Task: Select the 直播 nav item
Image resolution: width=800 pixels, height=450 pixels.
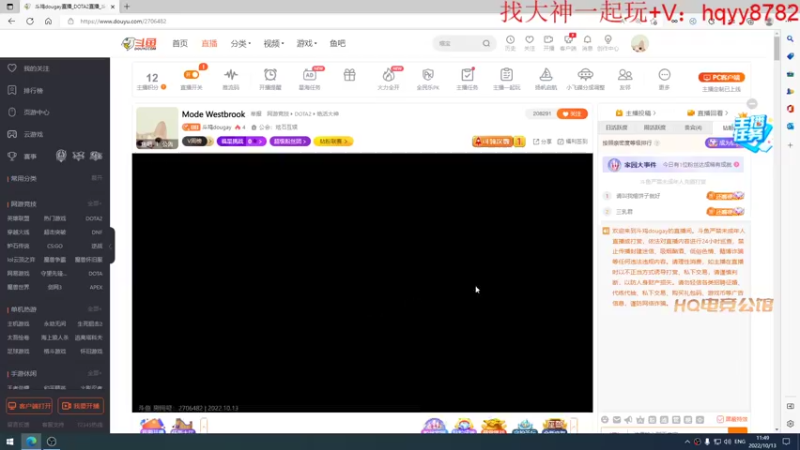Action: tap(209, 43)
